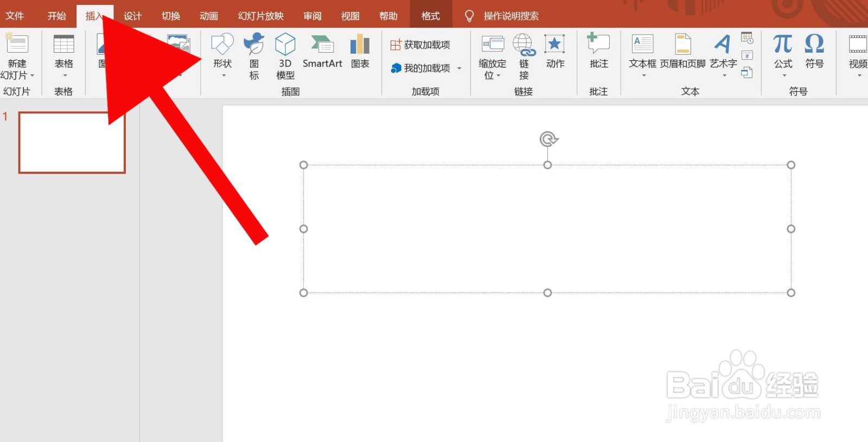Click the 视频 (Video) filmstrip icon
This screenshot has width=868, height=442.
click(858, 44)
